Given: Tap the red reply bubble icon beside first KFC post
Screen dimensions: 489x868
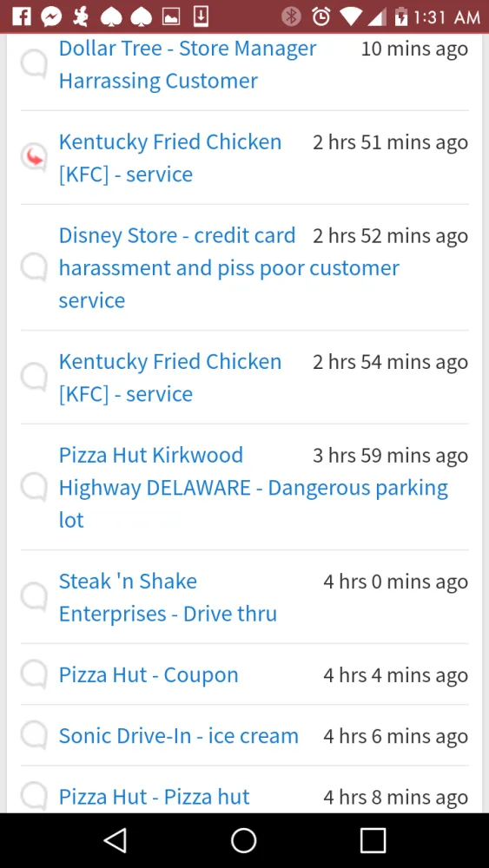Looking at the screenshot, I should point(34,158).
